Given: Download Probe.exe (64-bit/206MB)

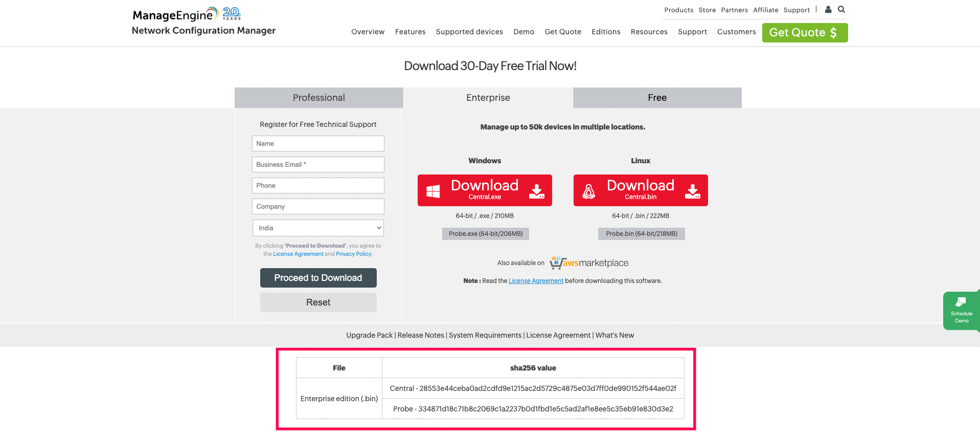Looking at the screenshot, I should [486, 234].
